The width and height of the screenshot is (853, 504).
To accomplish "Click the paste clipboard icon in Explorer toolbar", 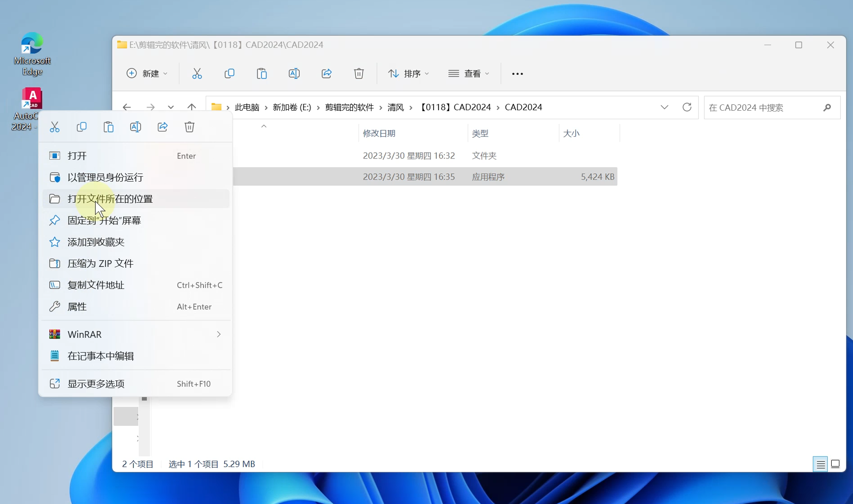I will [262, 74].
